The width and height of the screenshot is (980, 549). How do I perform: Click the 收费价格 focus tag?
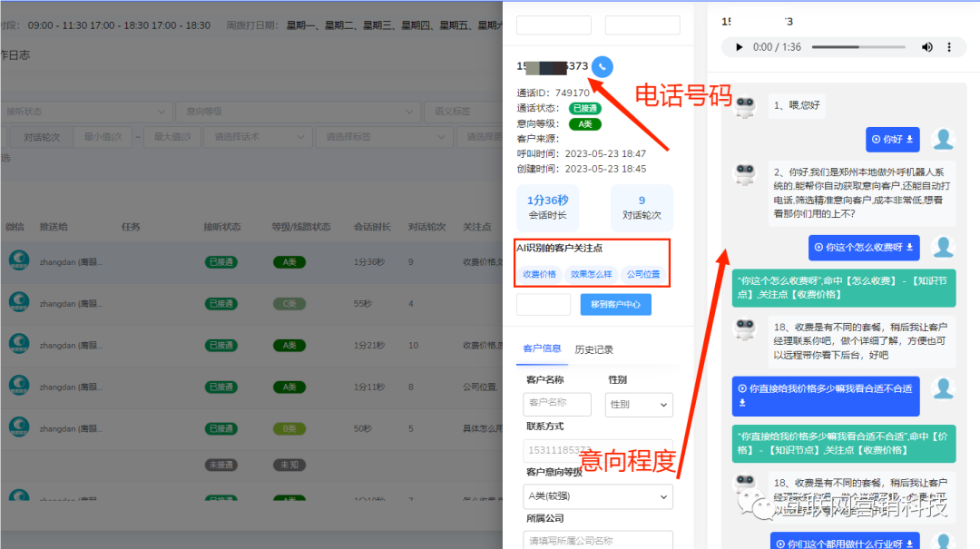539,274
